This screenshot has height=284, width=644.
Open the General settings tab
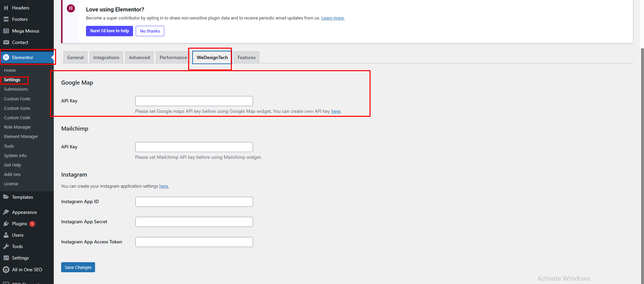(75, 57)
